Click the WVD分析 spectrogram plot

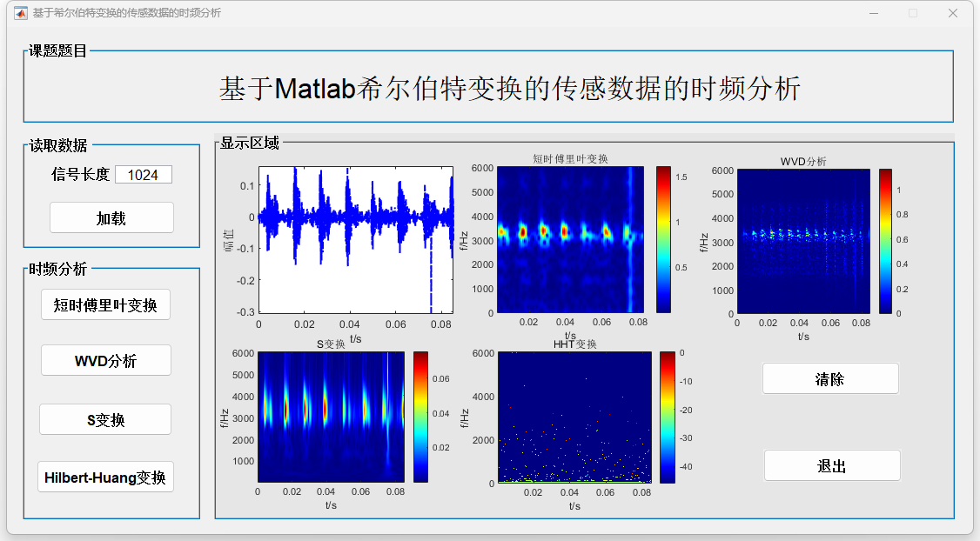(x=803, y=241)
